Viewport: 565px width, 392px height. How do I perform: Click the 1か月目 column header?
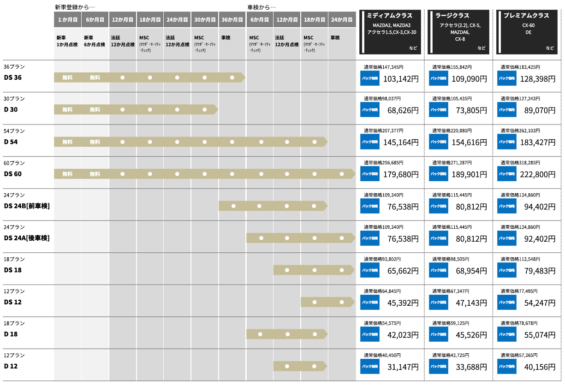68,20
